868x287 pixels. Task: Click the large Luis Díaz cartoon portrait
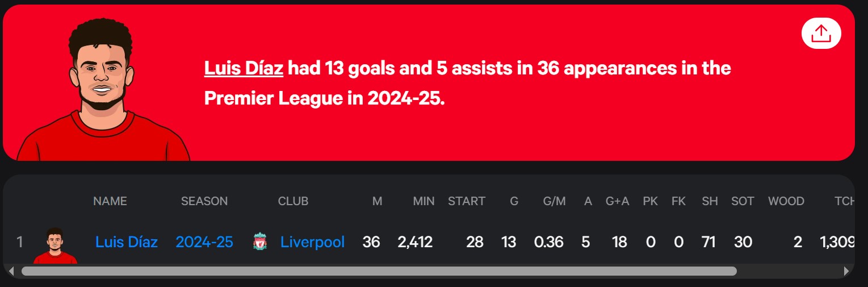click(103, 90)
